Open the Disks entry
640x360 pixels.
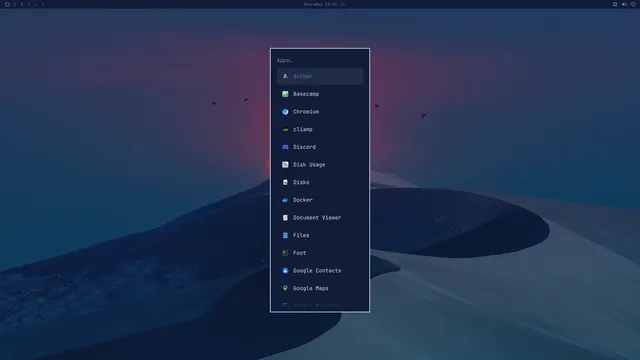(320, 182)
